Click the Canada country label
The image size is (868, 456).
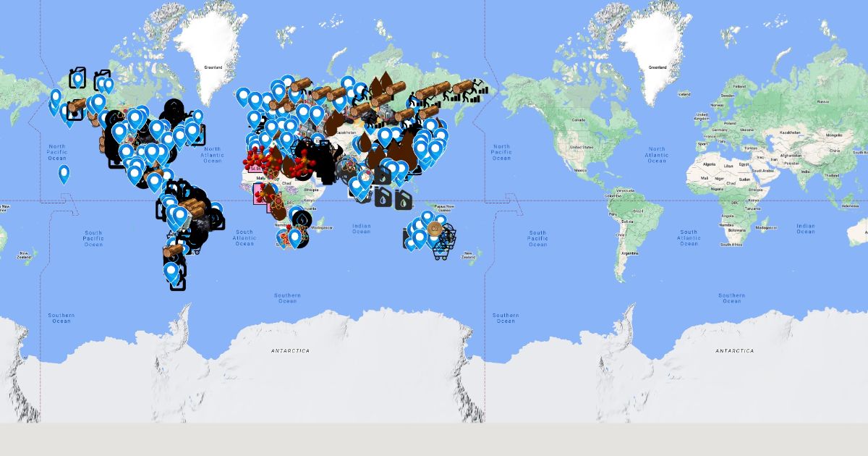[x=578, y=119]
